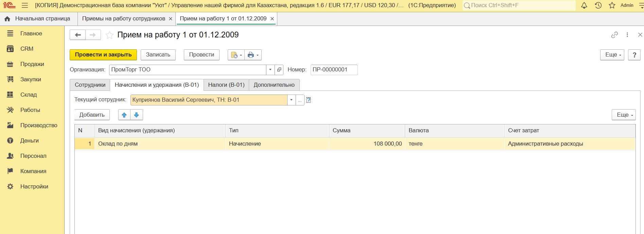This screenshot has width=644, height=234.
Task: Go back with left arrow button
Action: [78, 35]
